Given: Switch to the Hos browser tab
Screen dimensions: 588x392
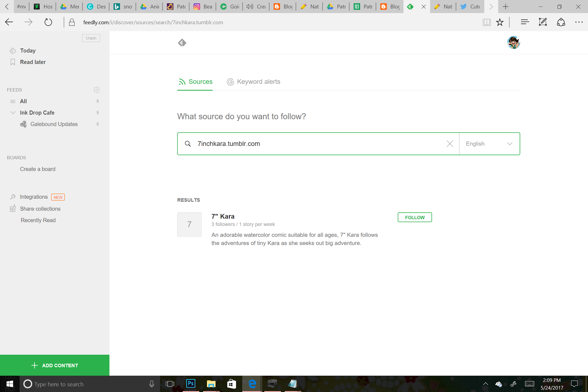Looking at the screenshot, I should click(43, 7).
